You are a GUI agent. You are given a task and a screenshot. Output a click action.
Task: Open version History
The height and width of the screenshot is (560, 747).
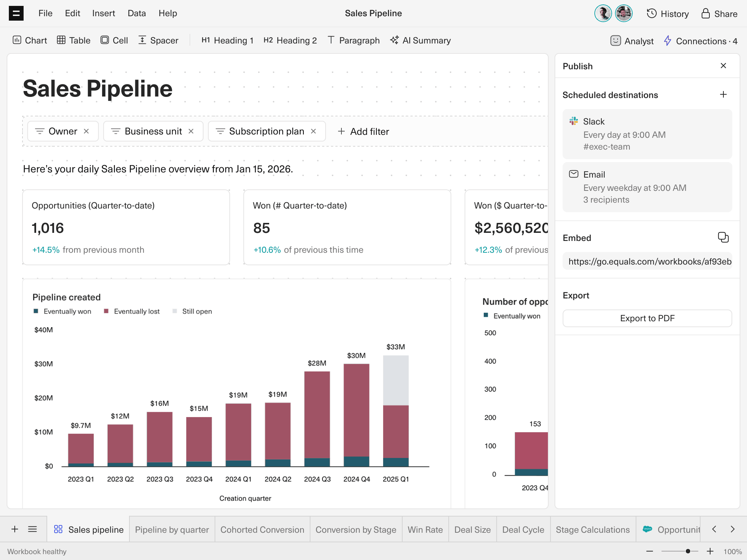(667, 13)
